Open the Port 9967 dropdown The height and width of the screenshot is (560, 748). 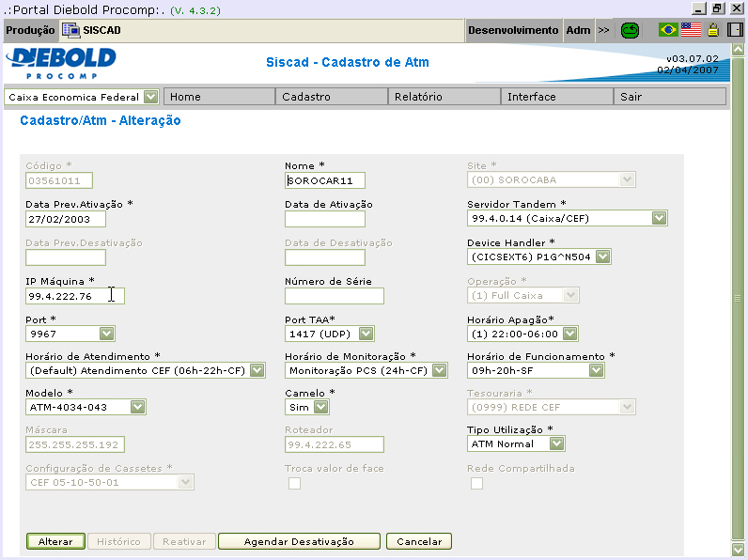point(70,334)
